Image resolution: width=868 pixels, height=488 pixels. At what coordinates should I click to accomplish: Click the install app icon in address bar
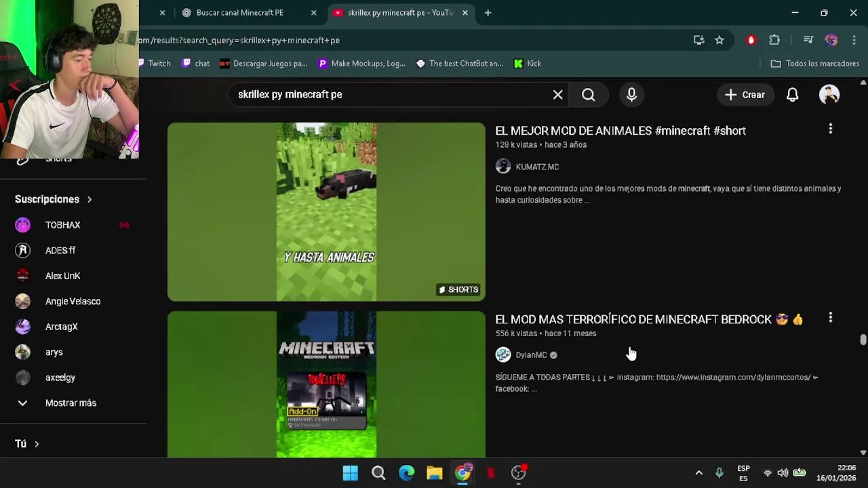[699, 40]
